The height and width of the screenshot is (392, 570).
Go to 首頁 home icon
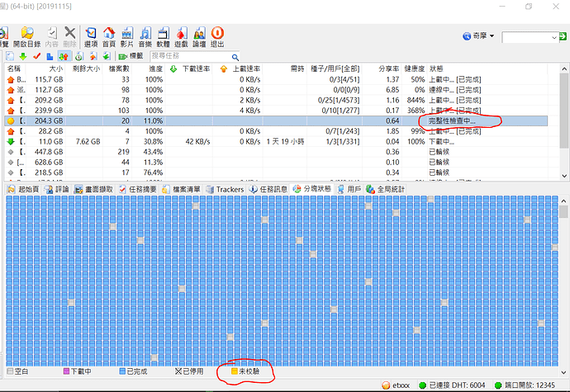pos(109,36)
